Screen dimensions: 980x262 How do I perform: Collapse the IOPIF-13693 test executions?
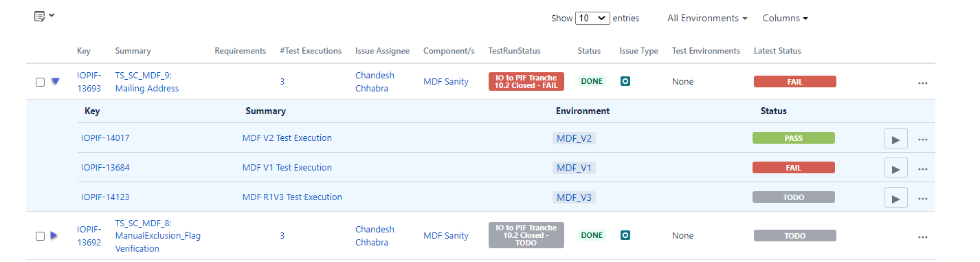[56, 81]
